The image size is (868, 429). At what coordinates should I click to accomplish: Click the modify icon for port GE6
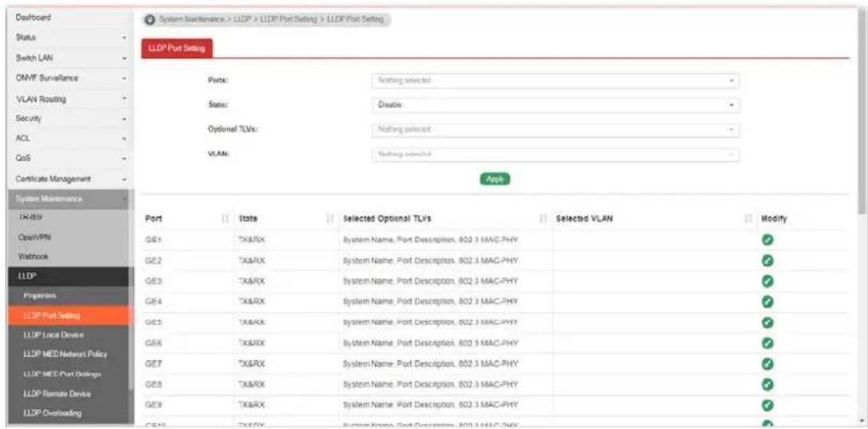click(x=768, y=343)
